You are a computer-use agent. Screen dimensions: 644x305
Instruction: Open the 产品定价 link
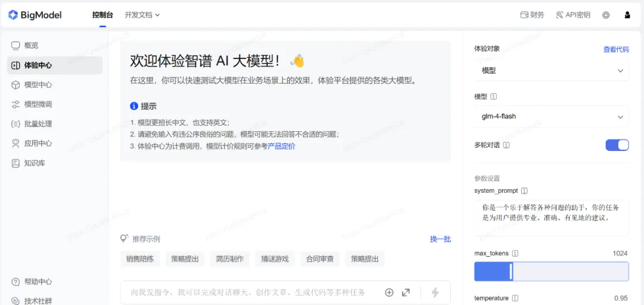[x=281, y=146]
